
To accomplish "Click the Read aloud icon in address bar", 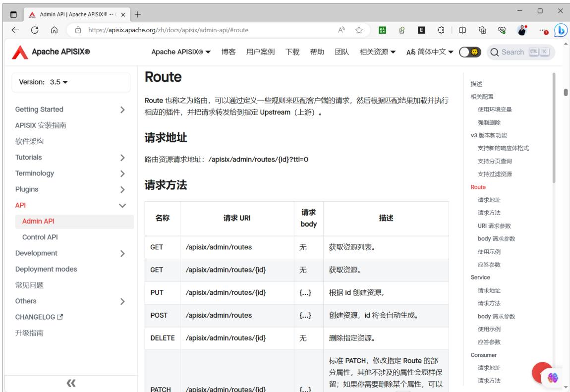I will (342, 30).
